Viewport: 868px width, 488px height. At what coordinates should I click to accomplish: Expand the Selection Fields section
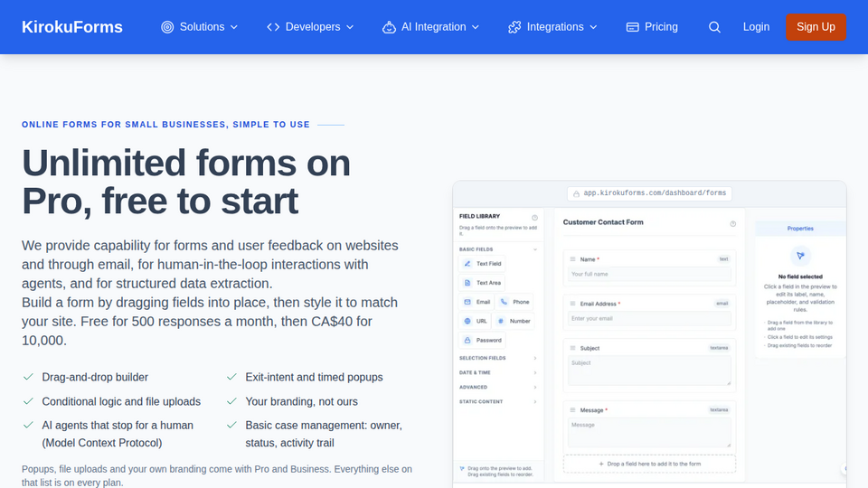(x=497, y=358)
